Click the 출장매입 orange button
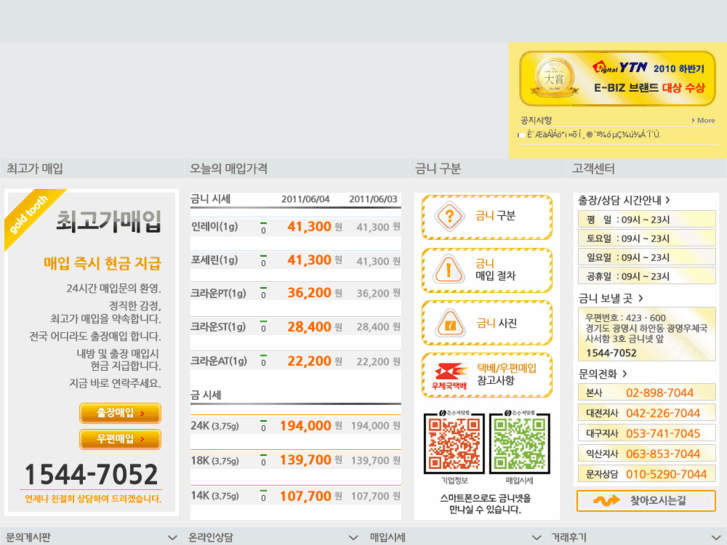 click(120, 413)
